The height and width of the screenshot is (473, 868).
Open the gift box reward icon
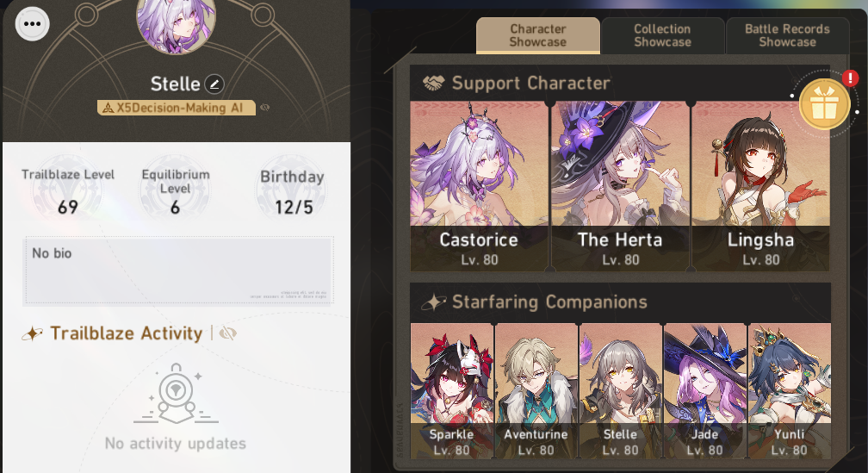(824, 104)
